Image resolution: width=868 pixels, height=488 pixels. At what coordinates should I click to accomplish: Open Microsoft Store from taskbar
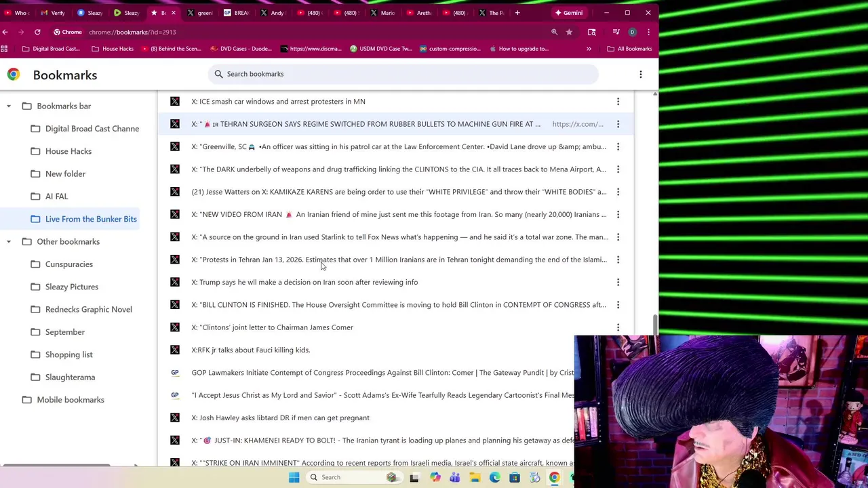click(x=515, y=477)
